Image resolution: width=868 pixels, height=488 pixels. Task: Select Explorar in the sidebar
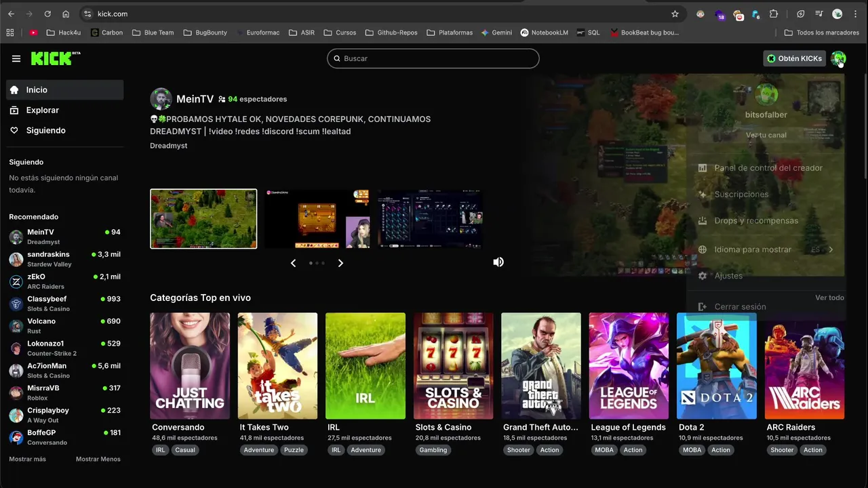[65, 110]
